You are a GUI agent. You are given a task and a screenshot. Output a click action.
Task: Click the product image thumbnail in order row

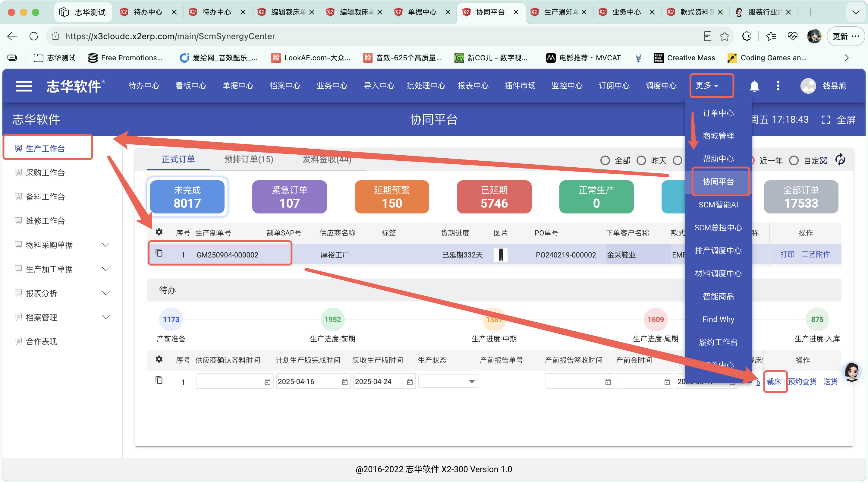501,254
